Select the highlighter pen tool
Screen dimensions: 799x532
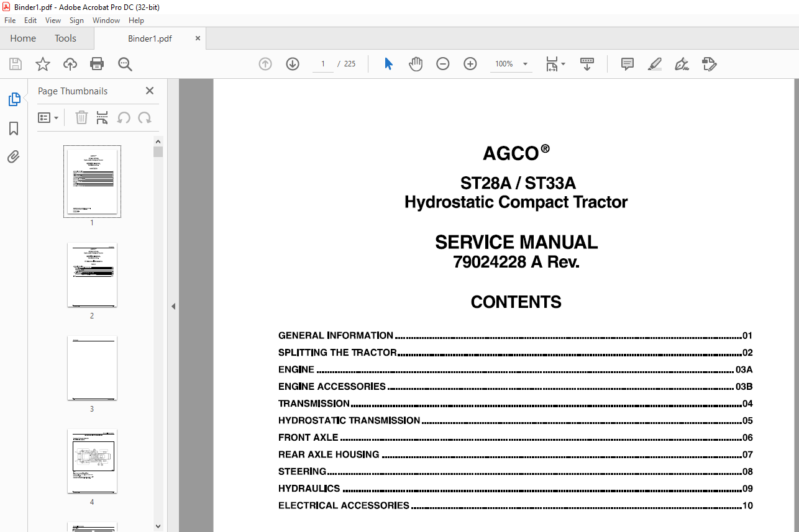coord(654,64)
